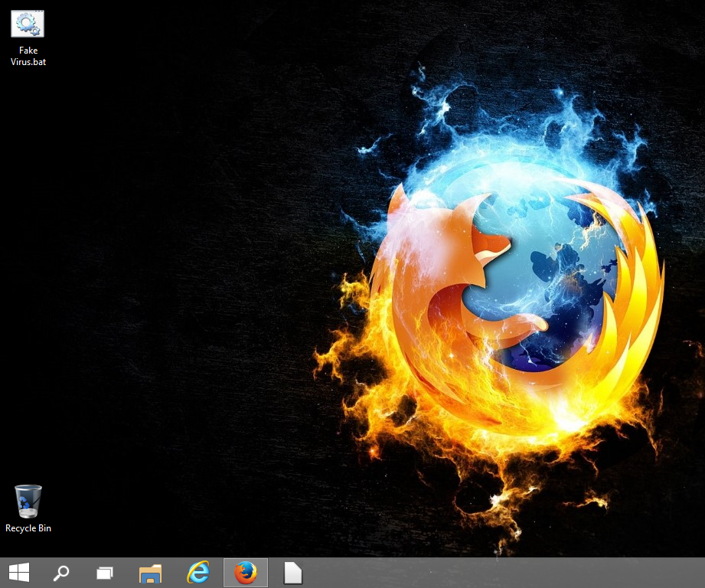Open the taskbar Search magnifier

pyautogui.click(x=61, y=573)
